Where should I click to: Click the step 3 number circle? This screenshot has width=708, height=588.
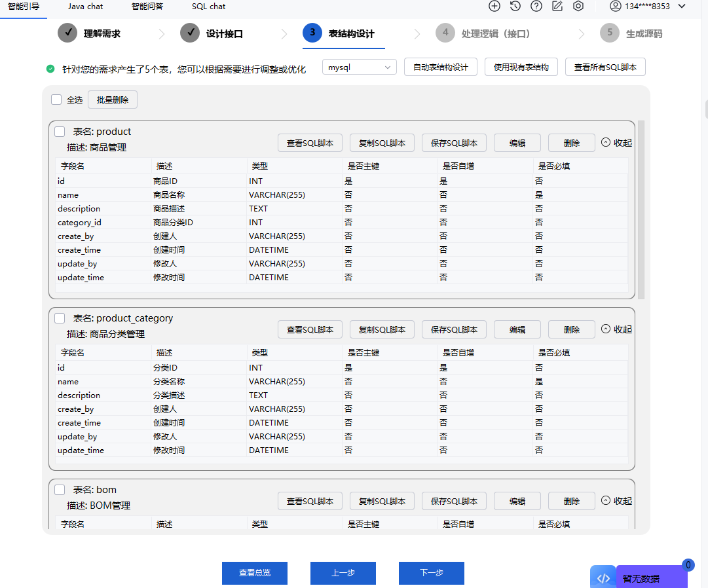coord(312,33)
